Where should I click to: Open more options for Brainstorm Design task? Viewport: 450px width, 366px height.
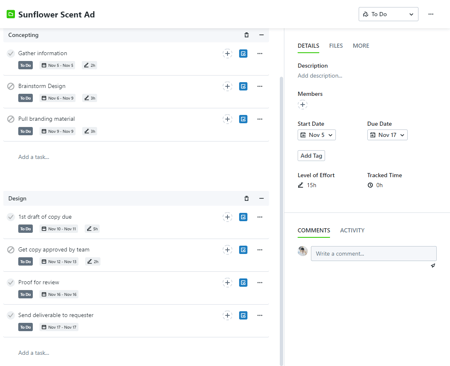(x=260, y=86)
